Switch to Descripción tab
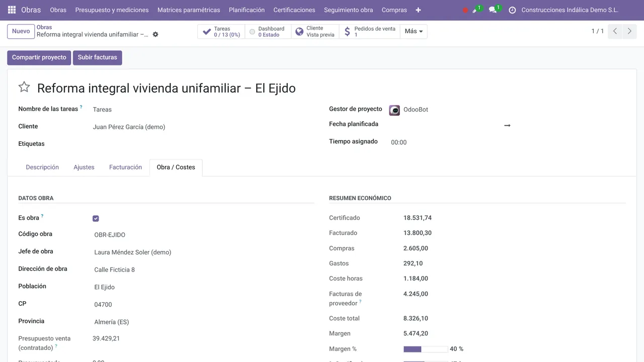644x362 pixels. 42,167
